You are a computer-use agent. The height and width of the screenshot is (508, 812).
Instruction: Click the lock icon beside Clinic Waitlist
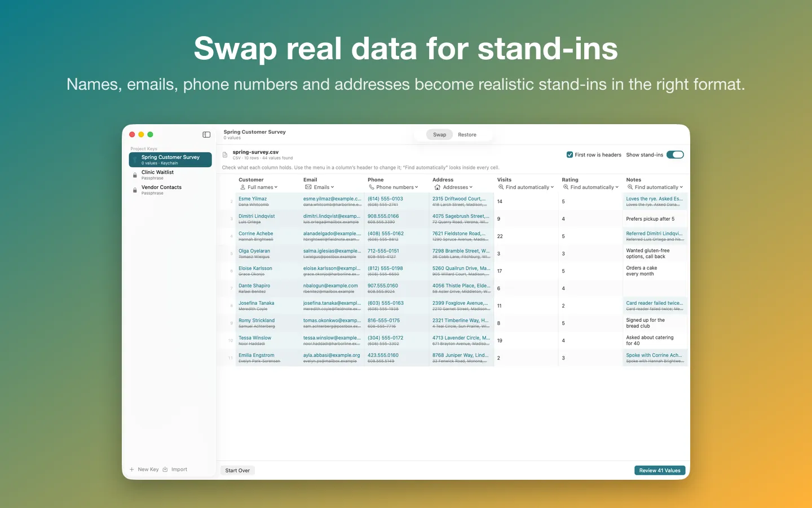[x=135, y=175]
